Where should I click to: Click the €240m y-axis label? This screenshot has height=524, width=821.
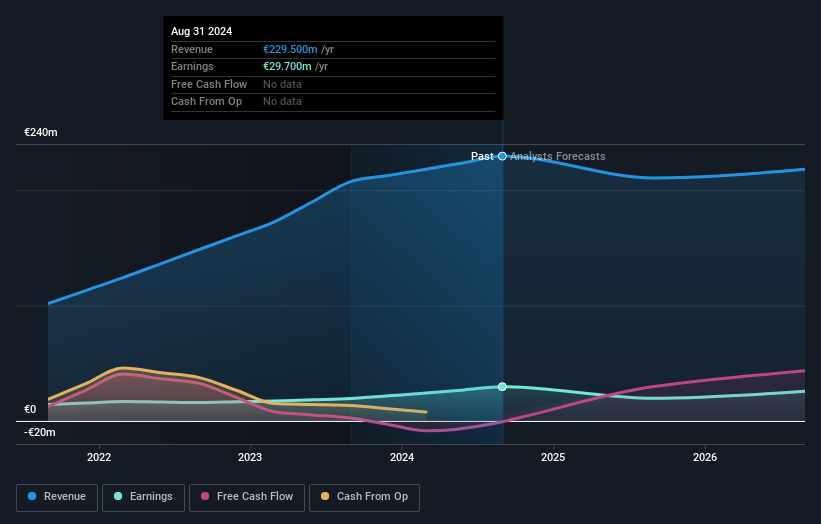pyautogui.click(x=41, y=132)
